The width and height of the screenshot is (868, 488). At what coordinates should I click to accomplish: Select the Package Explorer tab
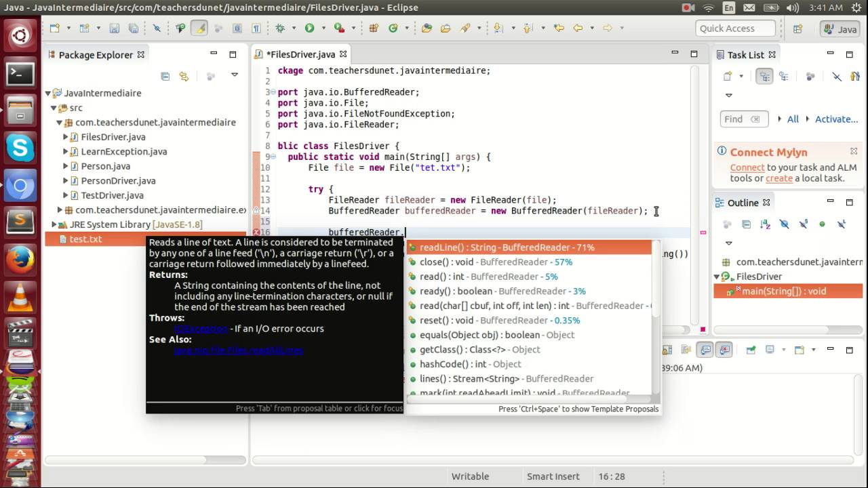(x=96, y=55)
